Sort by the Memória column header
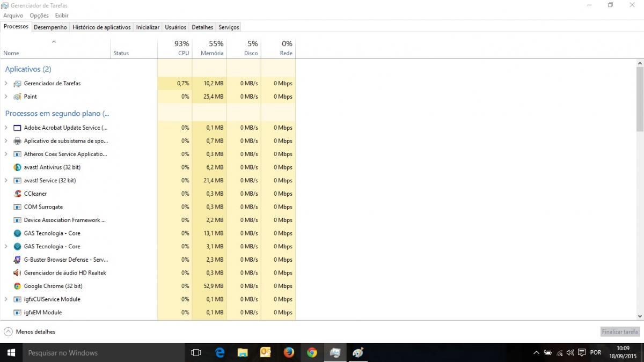Screen dimensions: 644x362 point(209,48)
